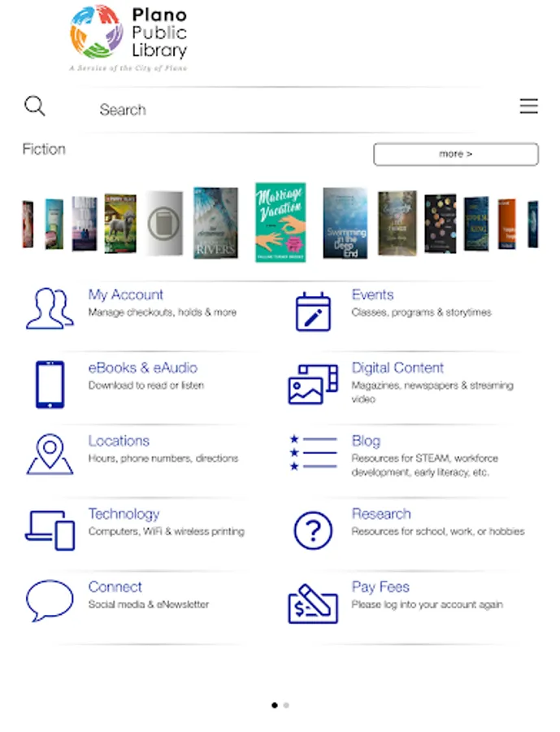Open the hamburger menu icon
The image size is (560, 732).
(529, 107)
